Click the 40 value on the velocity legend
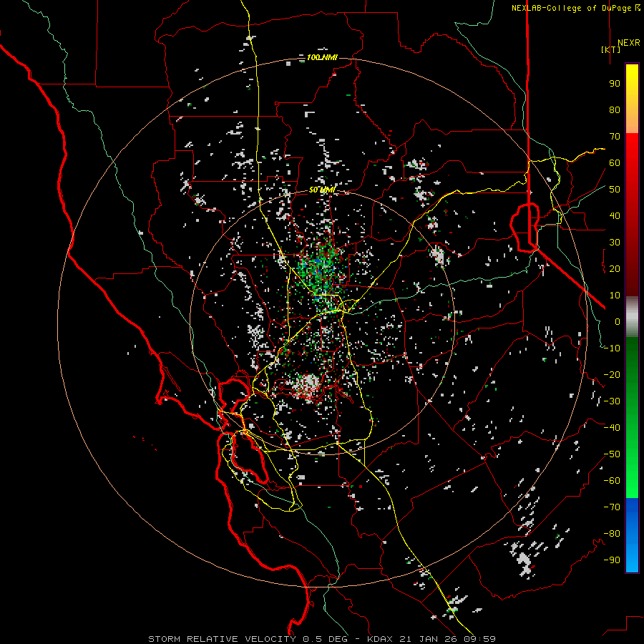 (x=615, y=215)
